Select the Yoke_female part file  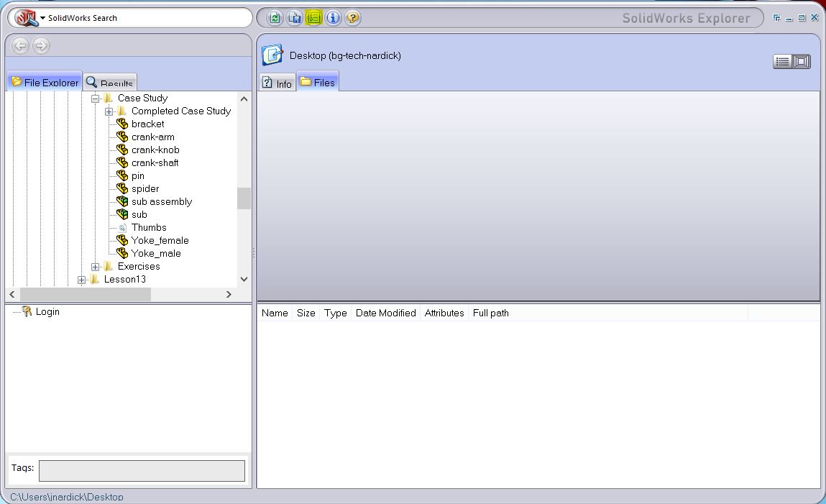tap(160, 240)
